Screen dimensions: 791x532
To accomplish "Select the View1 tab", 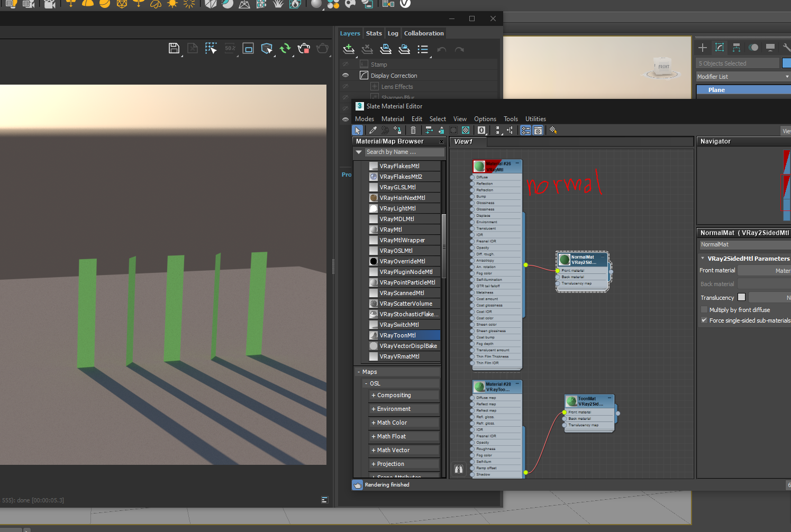I will click(468, 142).
